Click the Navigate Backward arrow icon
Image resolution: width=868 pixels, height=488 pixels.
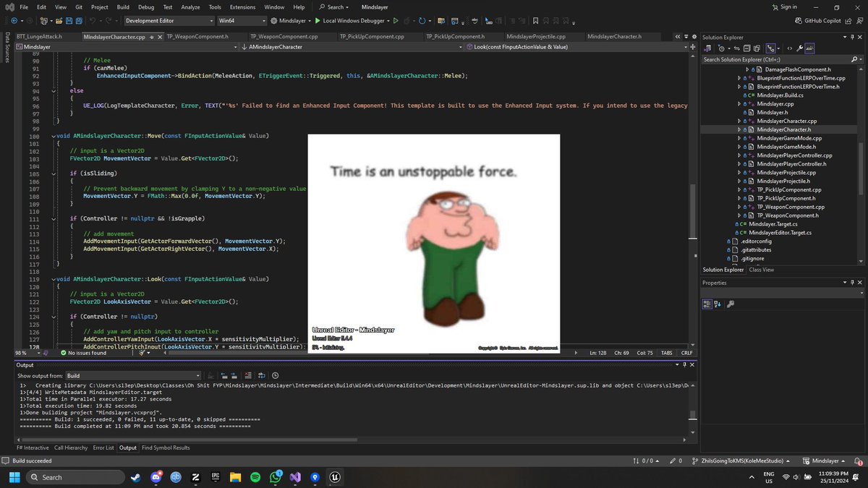click(14, 21)
